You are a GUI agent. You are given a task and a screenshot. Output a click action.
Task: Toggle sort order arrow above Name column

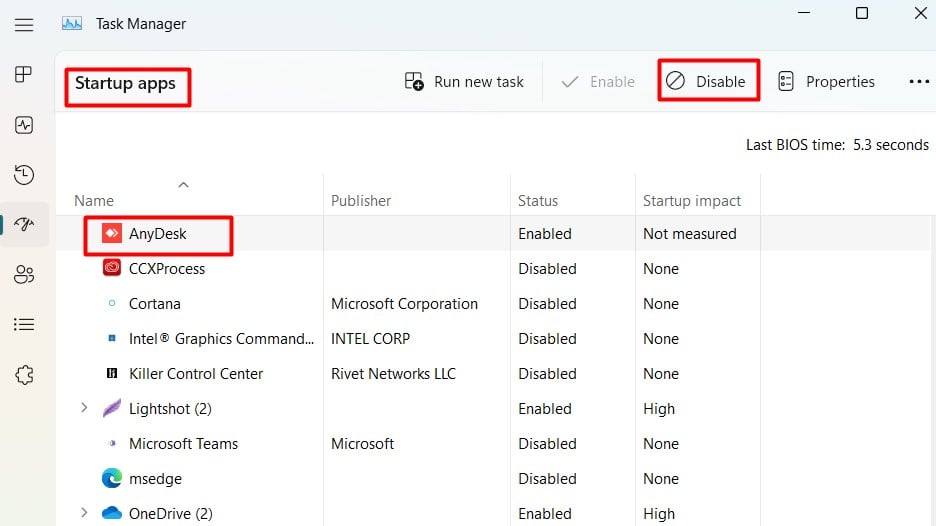183,184
